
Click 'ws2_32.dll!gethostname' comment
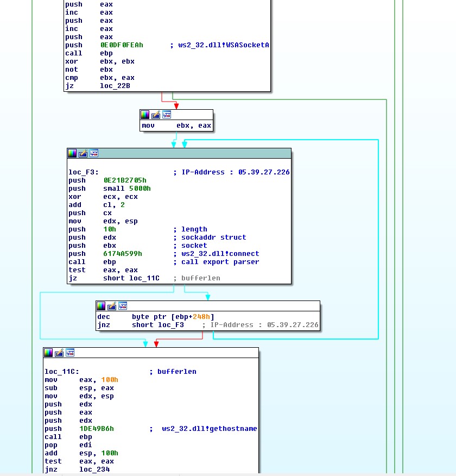point(209,429)
